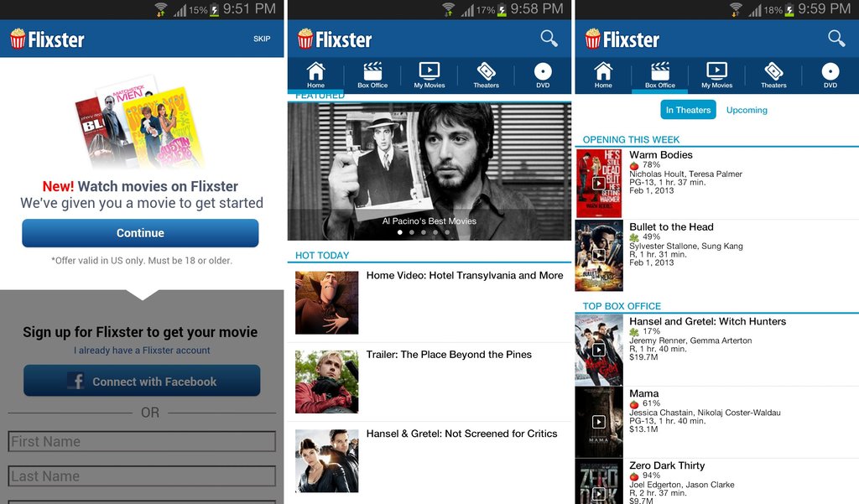Skip the Flixster sign-up intro
The width and height of the screenshot is (859, 504).
pos(262,39)
